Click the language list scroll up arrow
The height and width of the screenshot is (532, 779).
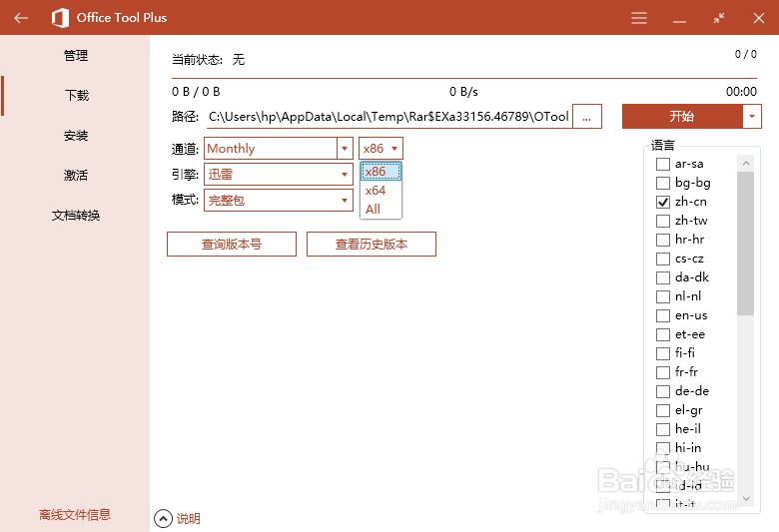click(746, 163)
